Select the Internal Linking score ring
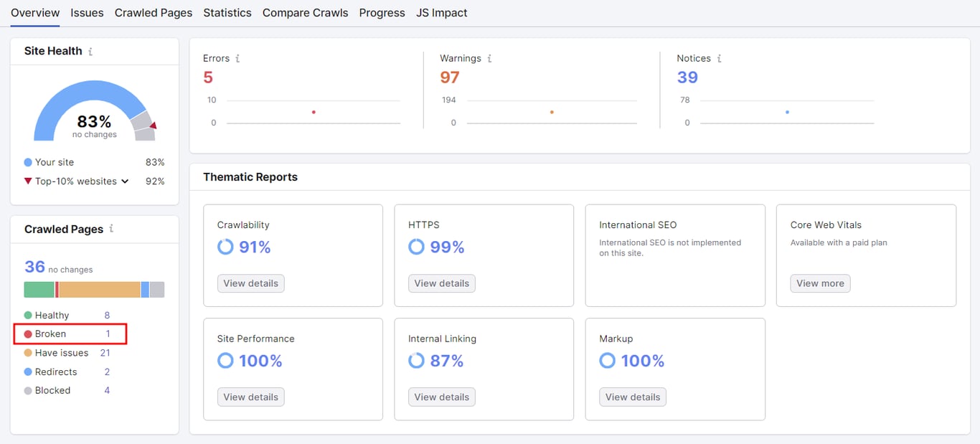980x444 pixels. pos(416,361)
